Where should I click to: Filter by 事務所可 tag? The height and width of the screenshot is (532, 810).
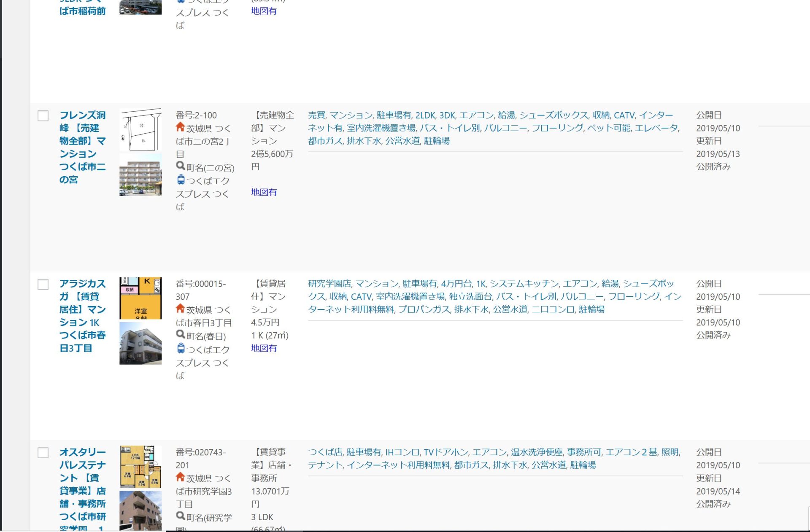584,452
